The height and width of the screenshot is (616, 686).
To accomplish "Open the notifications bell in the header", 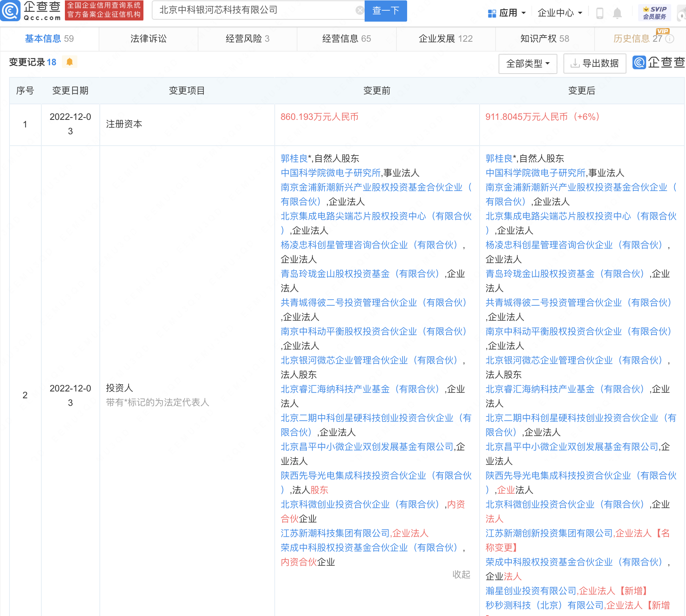I will coord(617,13).
